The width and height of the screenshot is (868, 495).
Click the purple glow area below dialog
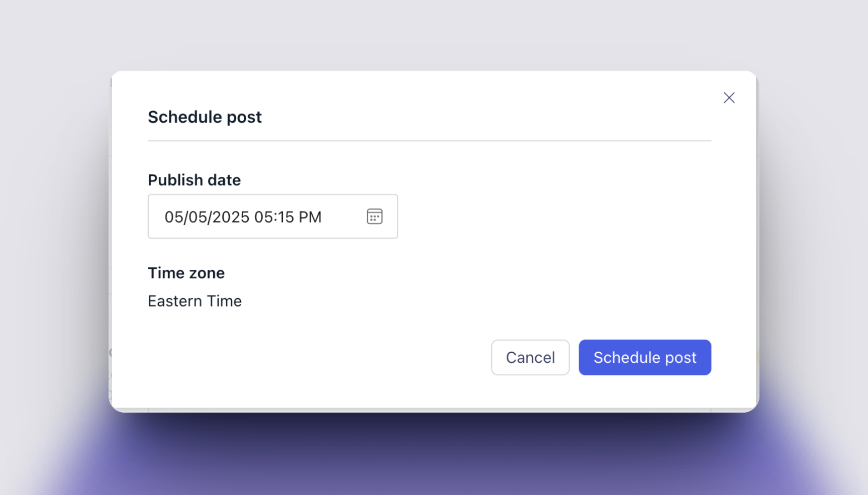(x=434, y=455)
